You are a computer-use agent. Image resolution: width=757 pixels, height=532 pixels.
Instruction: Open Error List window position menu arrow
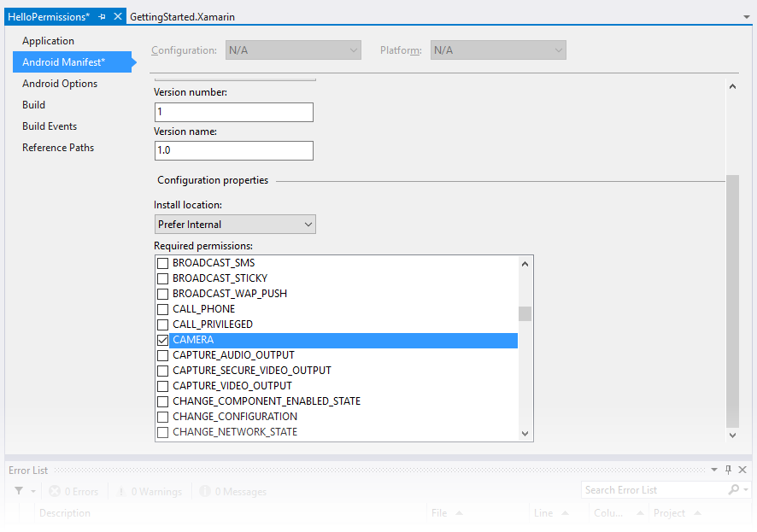click(x=714, y=470)
